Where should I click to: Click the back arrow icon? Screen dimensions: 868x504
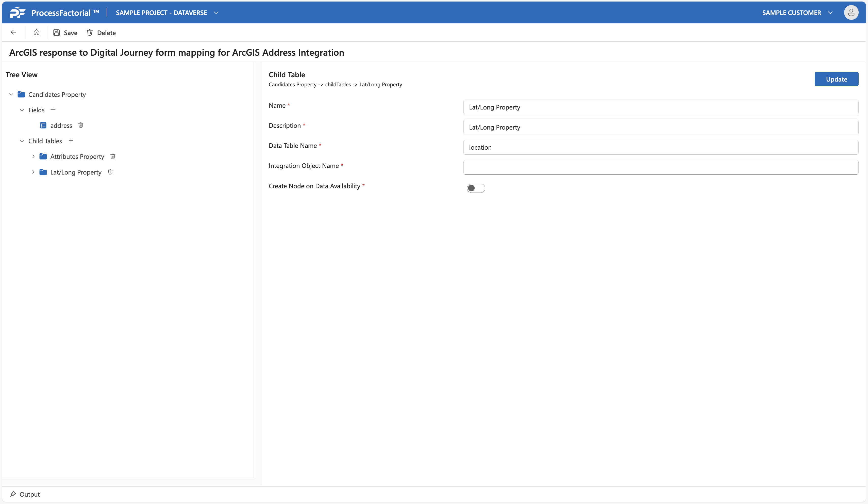pos(13,33)
